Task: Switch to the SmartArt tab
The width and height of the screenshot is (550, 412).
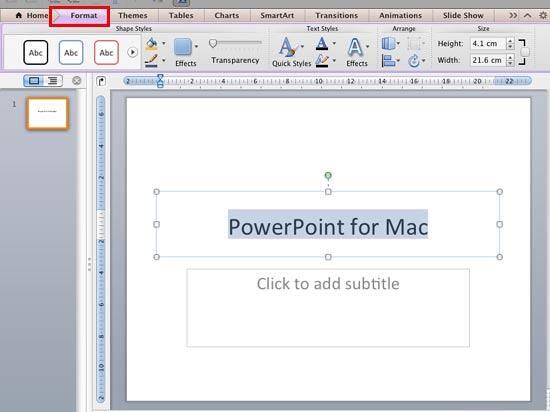Action: coord(277,15)
